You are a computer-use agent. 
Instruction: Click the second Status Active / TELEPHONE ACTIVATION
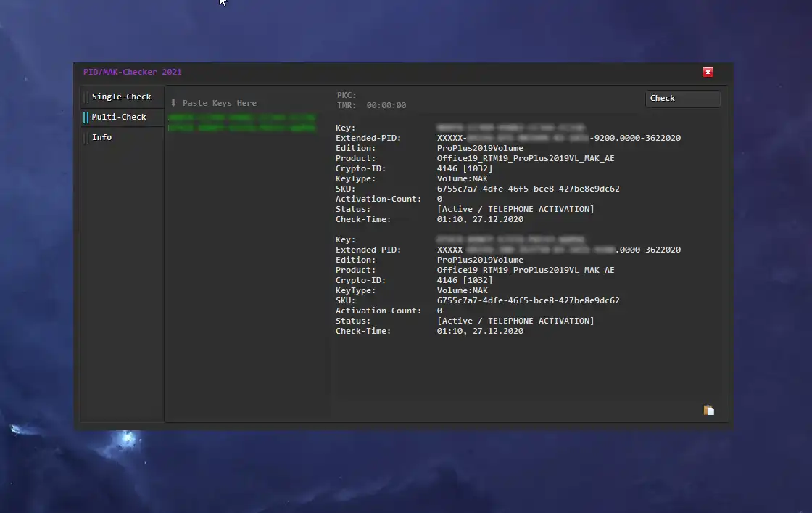pos(515,321)
